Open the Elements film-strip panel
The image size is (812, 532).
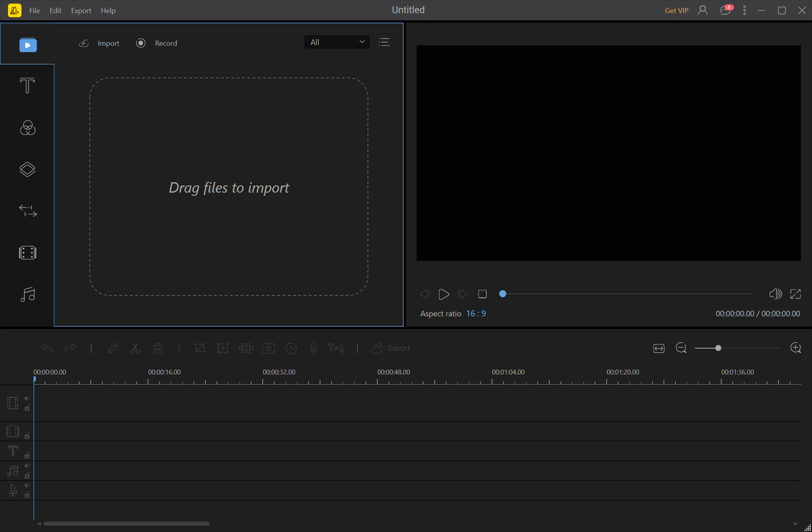pyautogui.click(x=27, y=253)
